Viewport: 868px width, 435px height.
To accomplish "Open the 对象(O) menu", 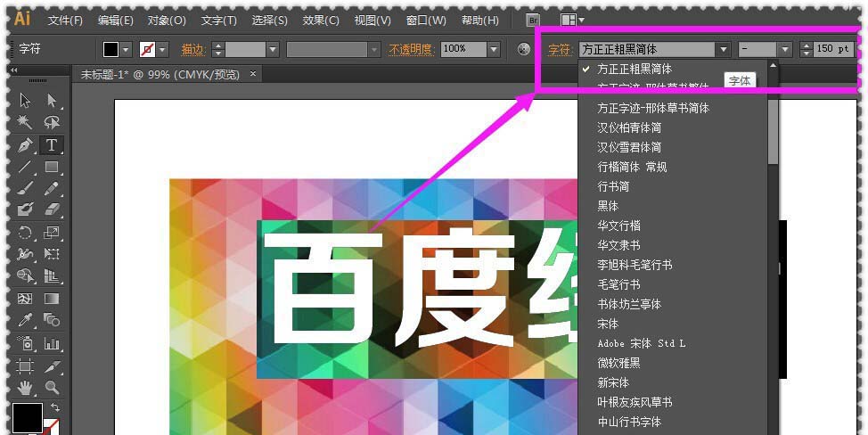I will [167, 21].
